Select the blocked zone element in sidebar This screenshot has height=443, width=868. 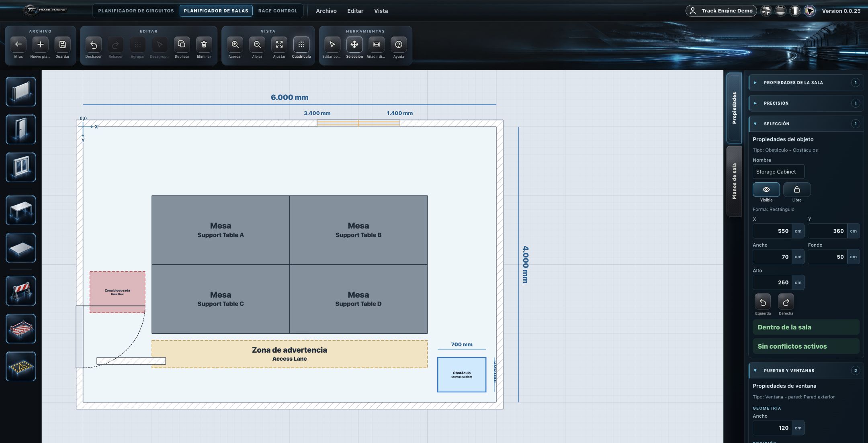(x=21, y=329)
